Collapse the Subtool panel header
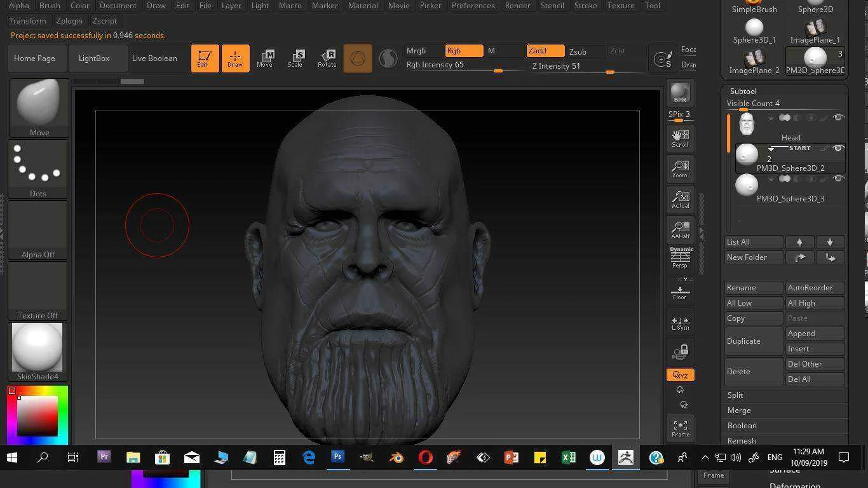The height and width of the screenshot is (488, 868). pos(743,91)
